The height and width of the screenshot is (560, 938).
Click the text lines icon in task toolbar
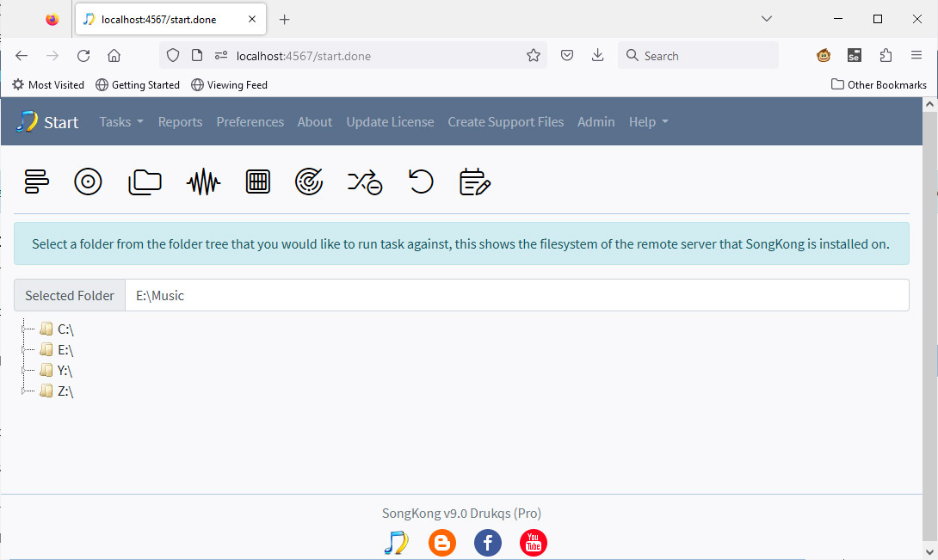click(x=36, y=182)
